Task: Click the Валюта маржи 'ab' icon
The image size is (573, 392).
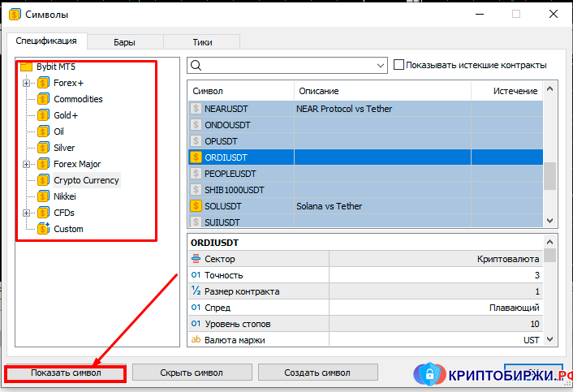Action: pyautogui.click(x=196, y=340)
